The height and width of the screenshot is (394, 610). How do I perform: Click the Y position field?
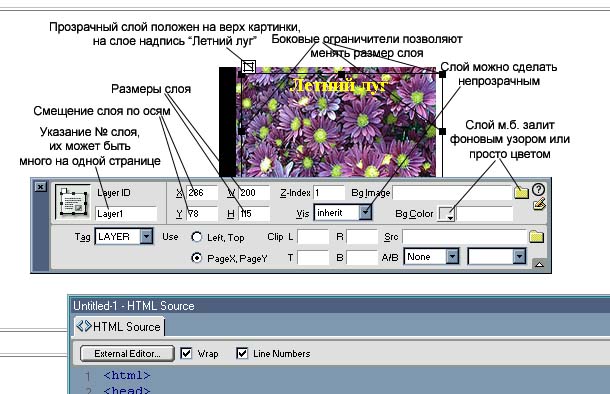coord(202,214)
